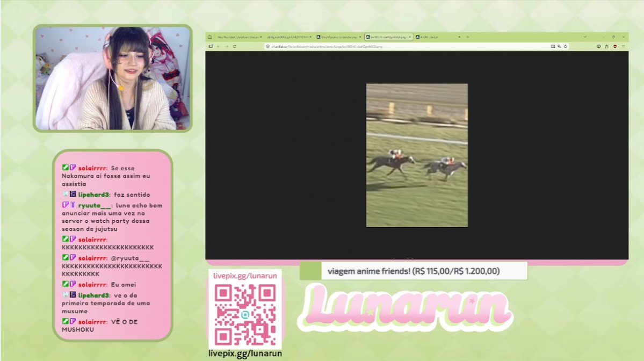Click the '@ryuuta__' mention in chat
The height and width of the screenshot is (361, 644).
point(130,258)
